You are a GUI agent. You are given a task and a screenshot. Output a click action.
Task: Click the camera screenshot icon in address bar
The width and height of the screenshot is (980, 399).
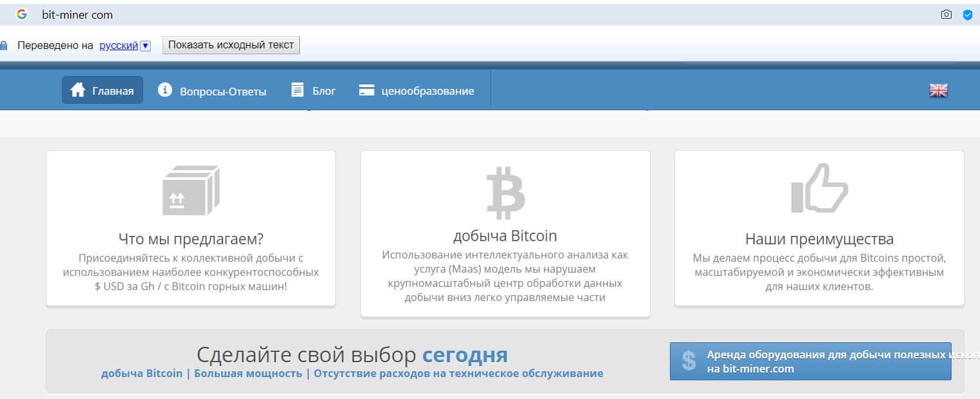tap(946, 14)
